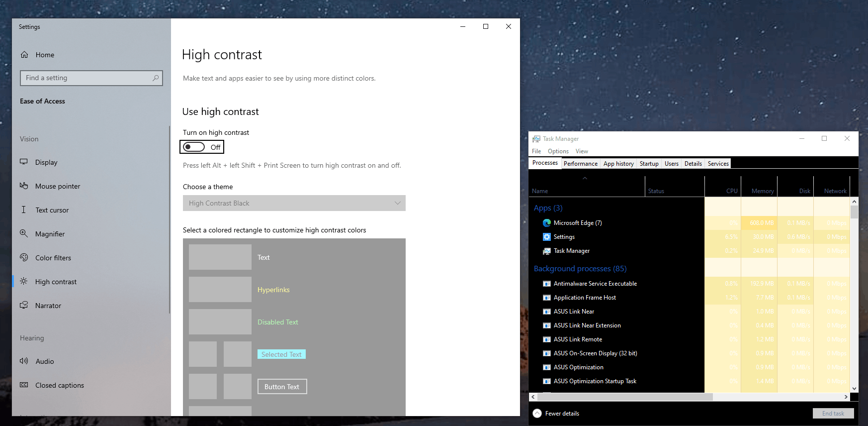Sort processes by the CPU column header

pos(723,186)
